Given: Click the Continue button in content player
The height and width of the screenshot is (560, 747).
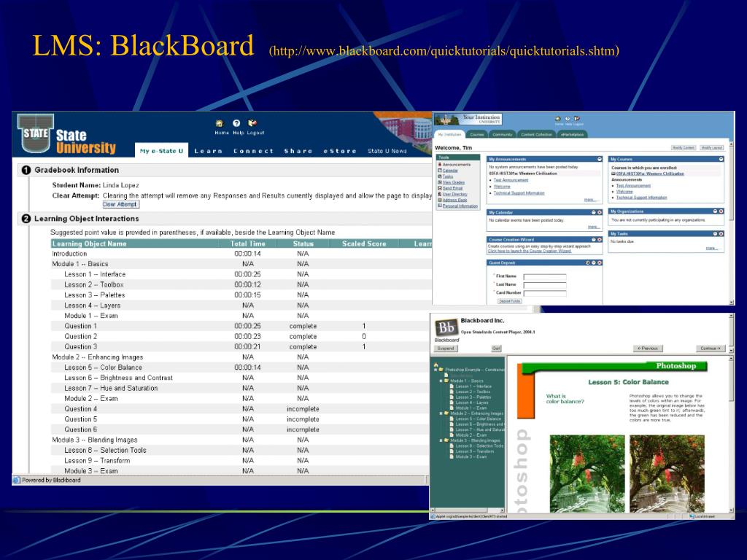Looking at the screenshot, I should pyautogui.click(x=711, y=349).
